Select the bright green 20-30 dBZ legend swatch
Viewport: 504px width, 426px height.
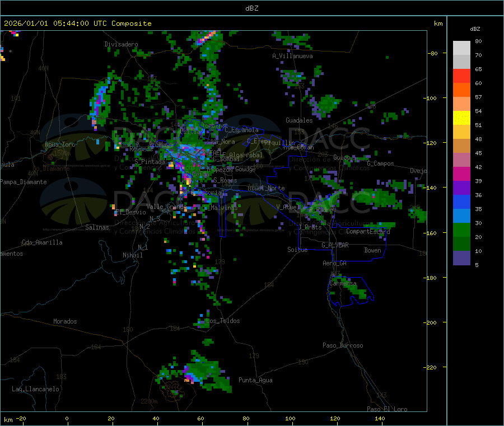pos(461,230)
